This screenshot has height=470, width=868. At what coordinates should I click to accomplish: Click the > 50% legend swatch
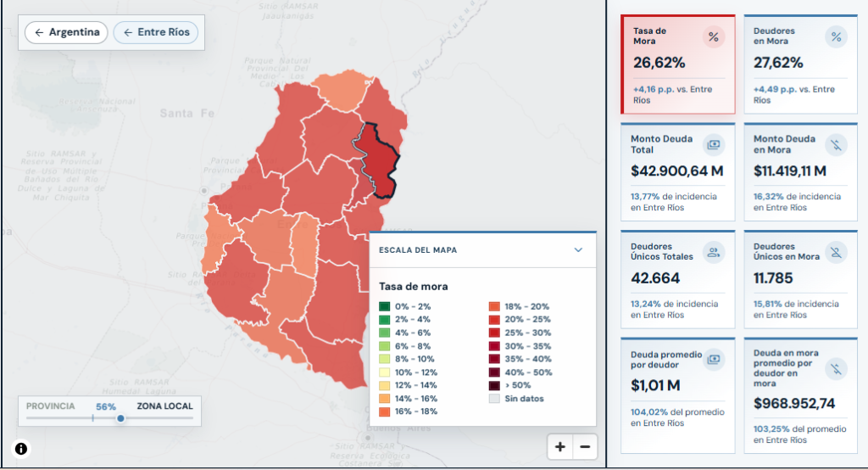click(494, 385)
